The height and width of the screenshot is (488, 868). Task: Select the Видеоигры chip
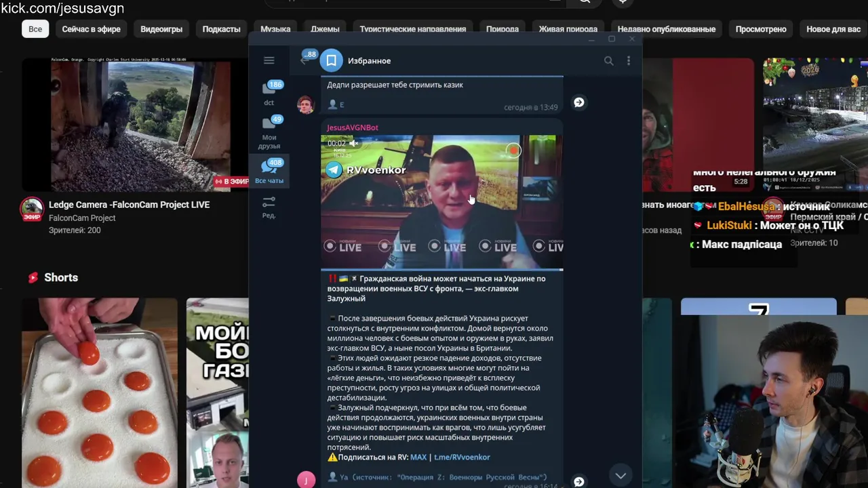click(161, 29)
